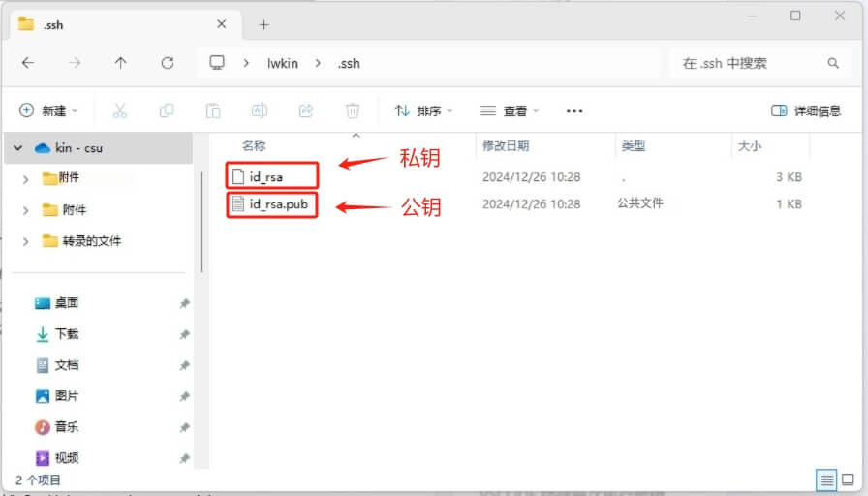Open the 查看 view dropdown
This screenshot has width=868, height=496.
point(510,111)
